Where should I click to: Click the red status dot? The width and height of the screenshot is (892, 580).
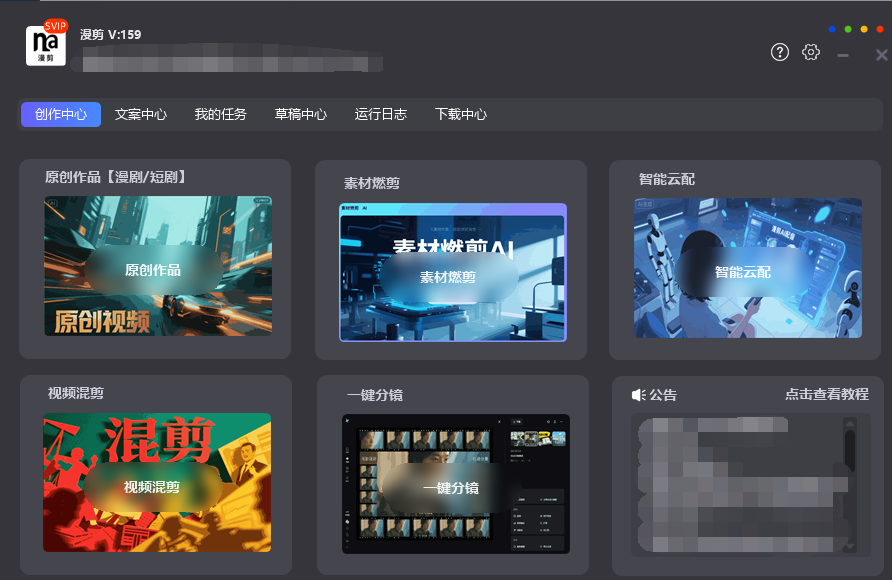tap(880, 29)
